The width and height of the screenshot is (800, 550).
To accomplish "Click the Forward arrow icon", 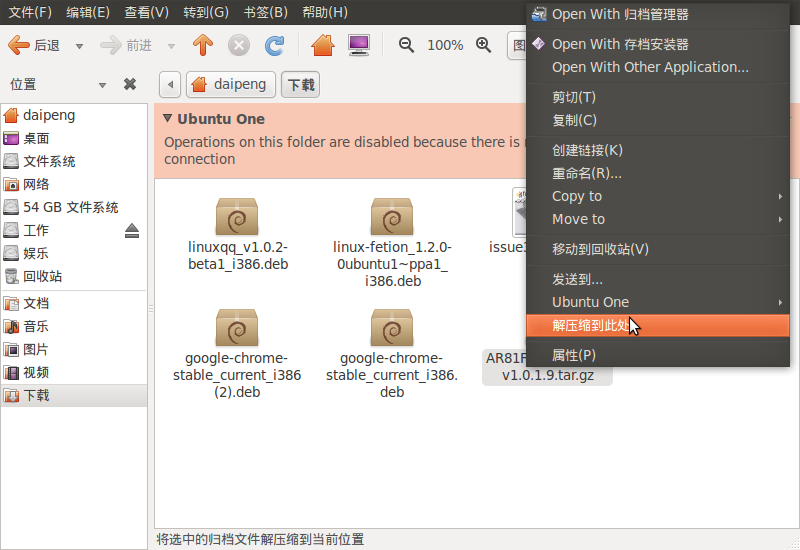I will 111,45.
